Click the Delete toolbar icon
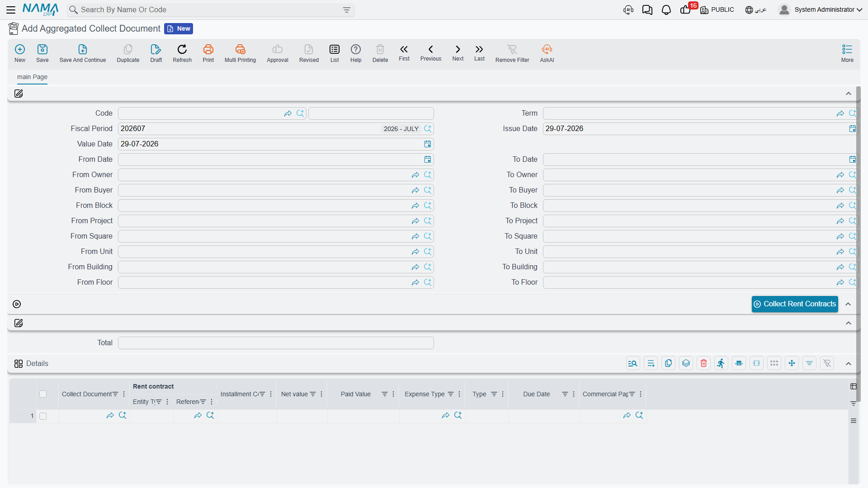Image resolution: width=868 pixels, height=488 pixels. tap(380, 53)
